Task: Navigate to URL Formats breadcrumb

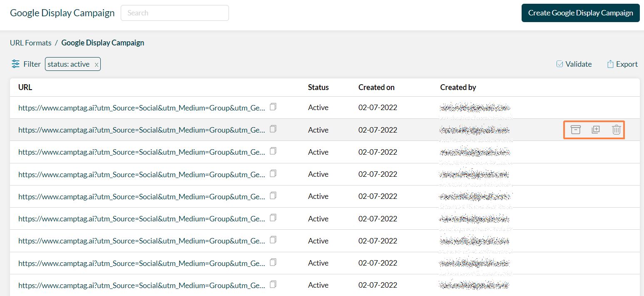Action: coord(30,43)
